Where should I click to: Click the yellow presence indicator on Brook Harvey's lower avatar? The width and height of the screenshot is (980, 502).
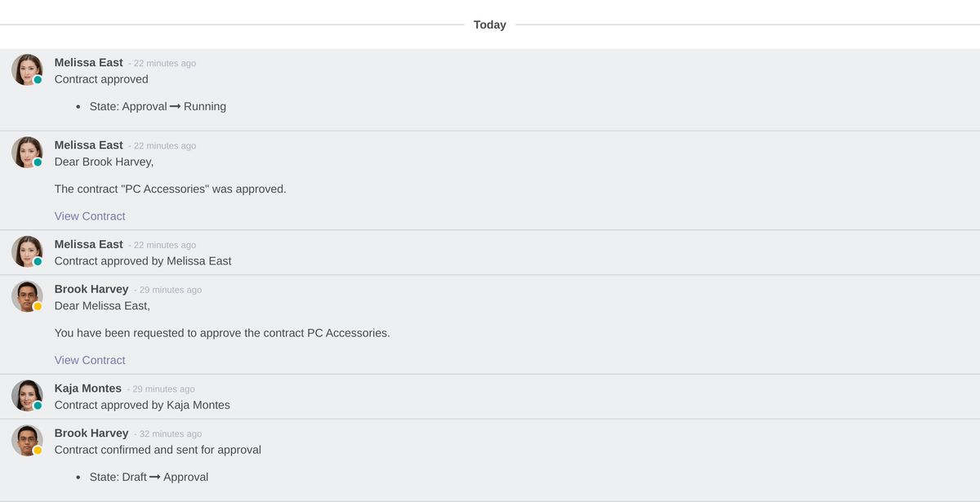tap(38, 451)
